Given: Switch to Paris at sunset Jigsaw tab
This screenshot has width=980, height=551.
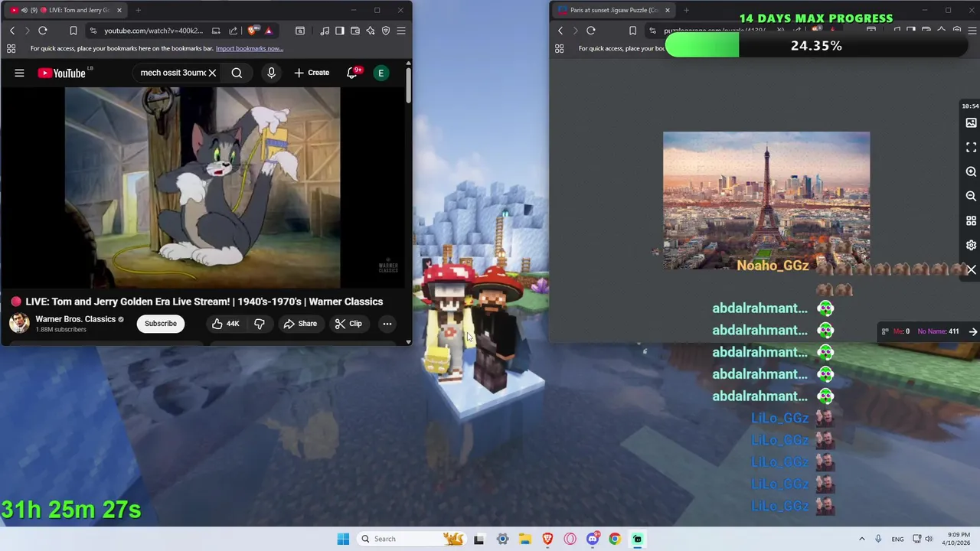Looking at the screenshot, I should (x=614, y=10).
